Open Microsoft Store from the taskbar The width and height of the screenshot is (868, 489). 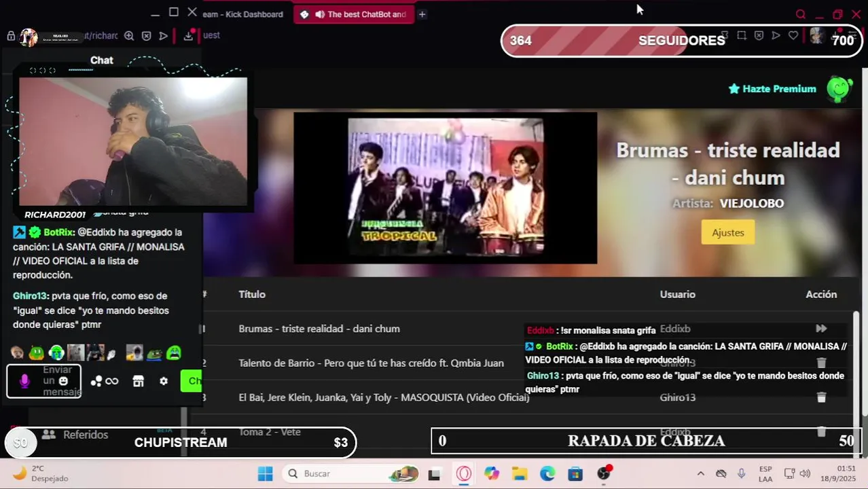point(575,473)
